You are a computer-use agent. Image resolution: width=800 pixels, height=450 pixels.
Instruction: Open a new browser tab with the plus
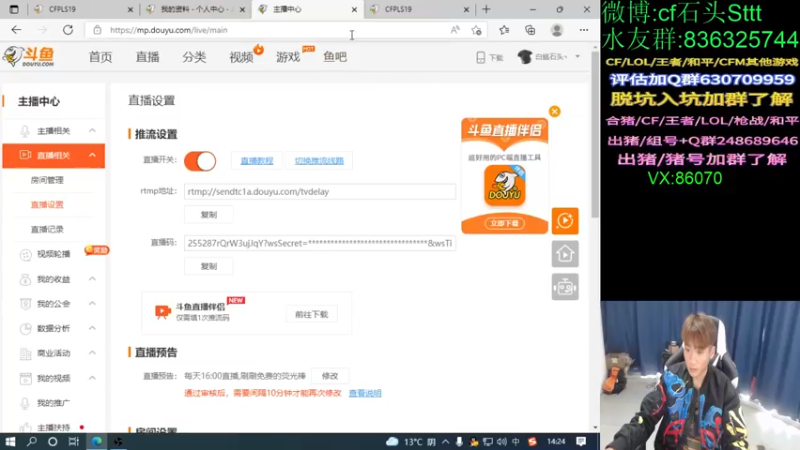tap(486, 9)
